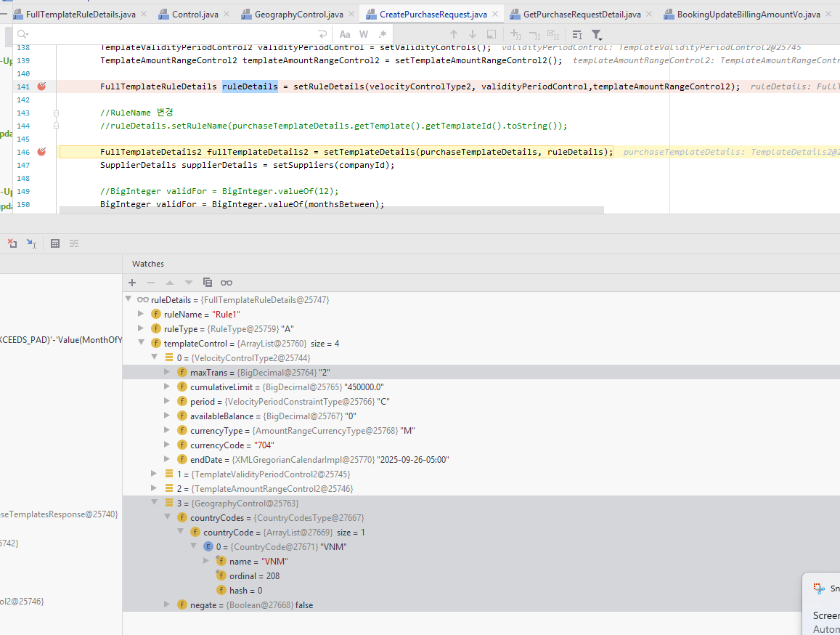
Task: Click the Duplicate Watch copy icon
Action: click(x=208, y=283)
